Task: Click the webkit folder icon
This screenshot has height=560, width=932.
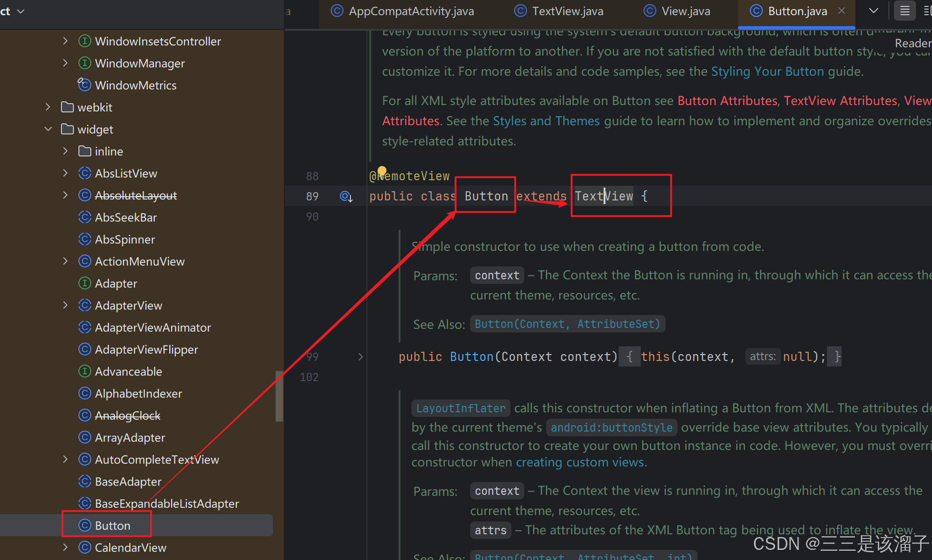Action: [67, 107]
